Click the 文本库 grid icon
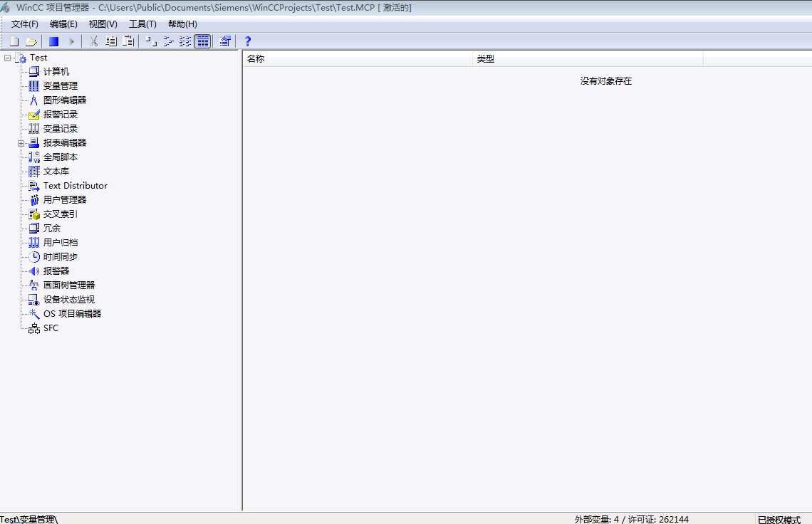 (x=33, y=172)
